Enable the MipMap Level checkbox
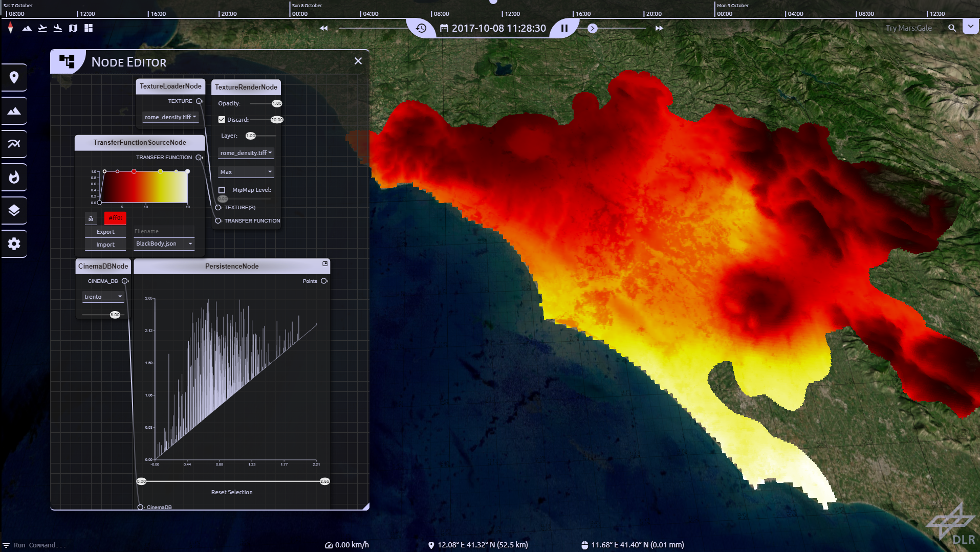 [222, 190]
